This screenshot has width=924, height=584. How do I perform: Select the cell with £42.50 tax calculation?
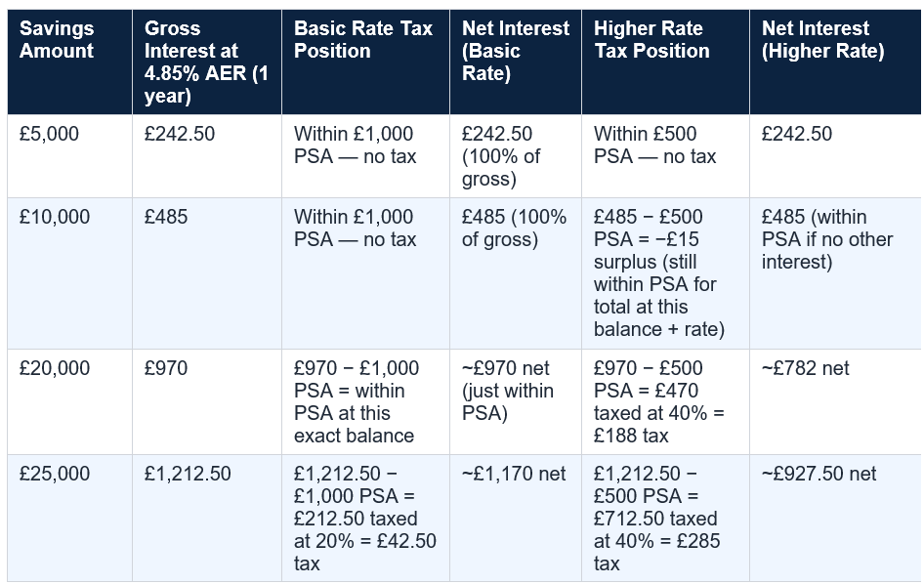(x=365, y=518)
